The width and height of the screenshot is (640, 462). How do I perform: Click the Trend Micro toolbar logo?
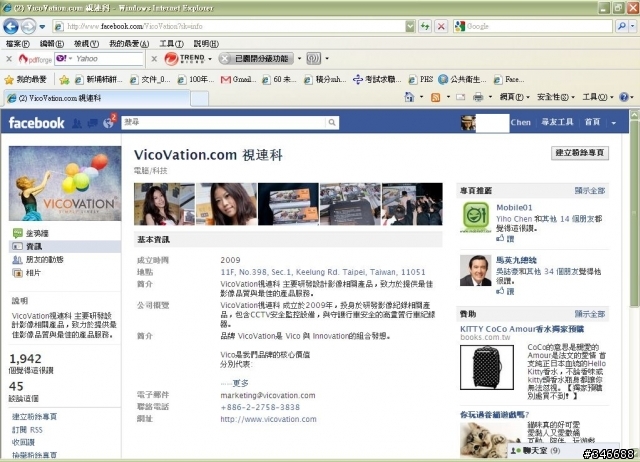pos(184,59)
